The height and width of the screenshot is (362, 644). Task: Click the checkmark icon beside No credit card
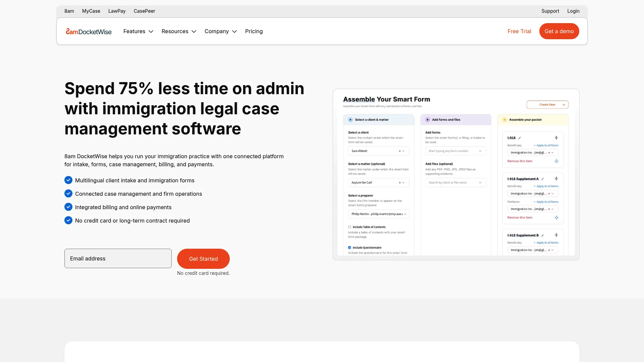point(68,221)
